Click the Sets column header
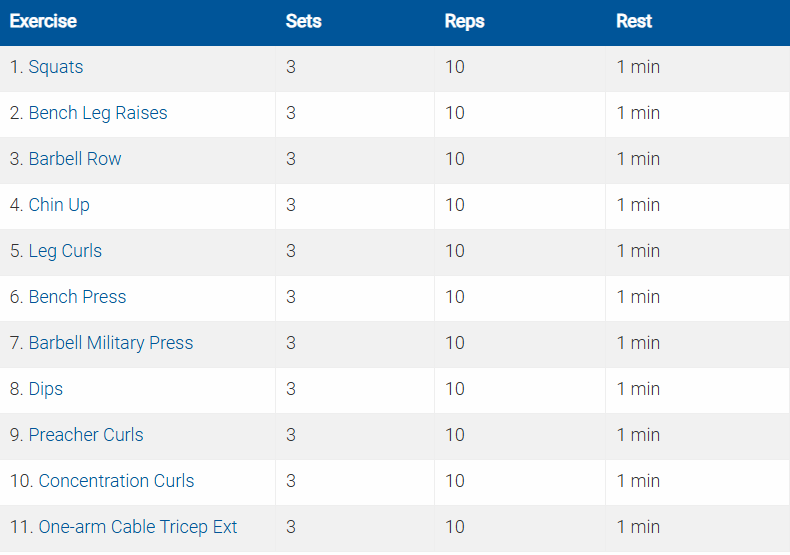Screen dimensions: 790x555 303,21
